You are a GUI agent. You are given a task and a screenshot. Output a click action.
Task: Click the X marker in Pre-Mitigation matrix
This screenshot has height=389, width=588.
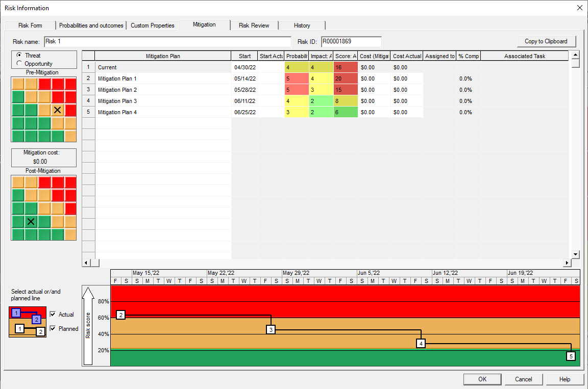[57, 110]
